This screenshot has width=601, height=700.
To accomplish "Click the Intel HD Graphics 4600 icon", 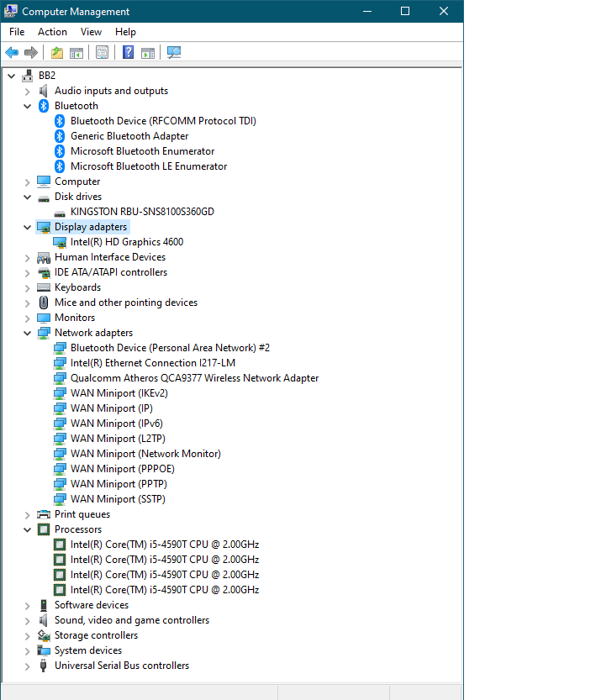I will [60, 242].
